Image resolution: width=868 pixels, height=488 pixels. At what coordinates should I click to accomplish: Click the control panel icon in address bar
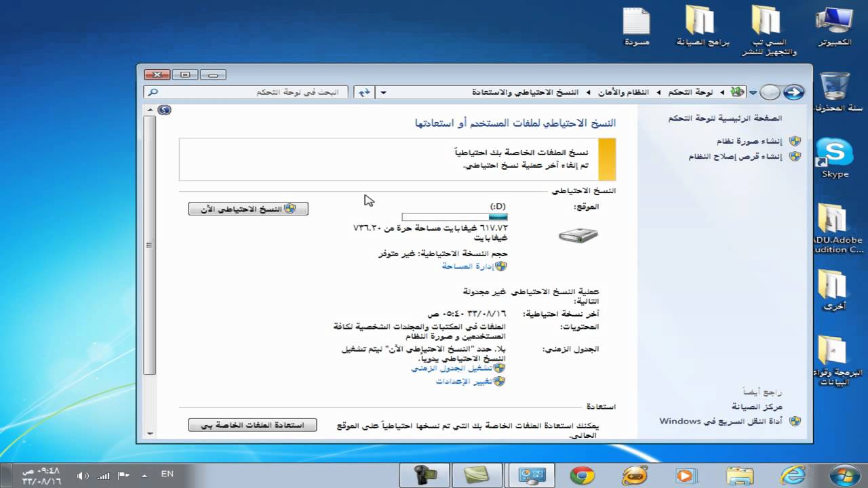coord(738,92)
